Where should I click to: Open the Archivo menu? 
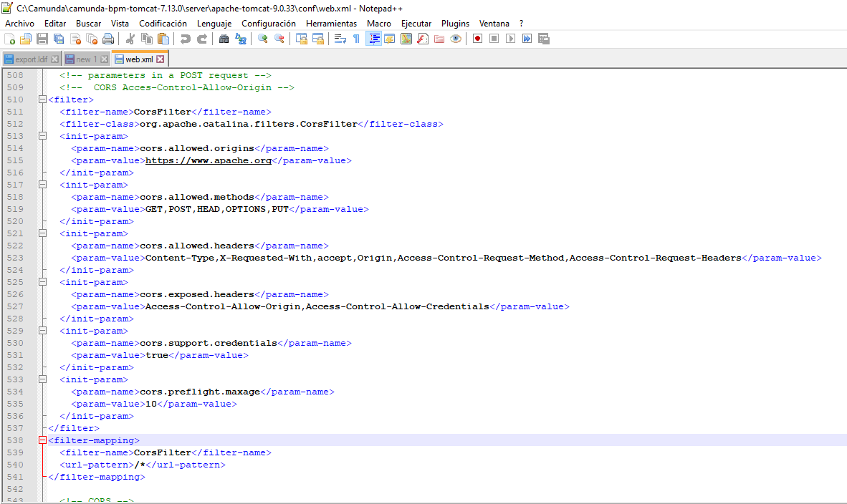(x=19, y=24)
